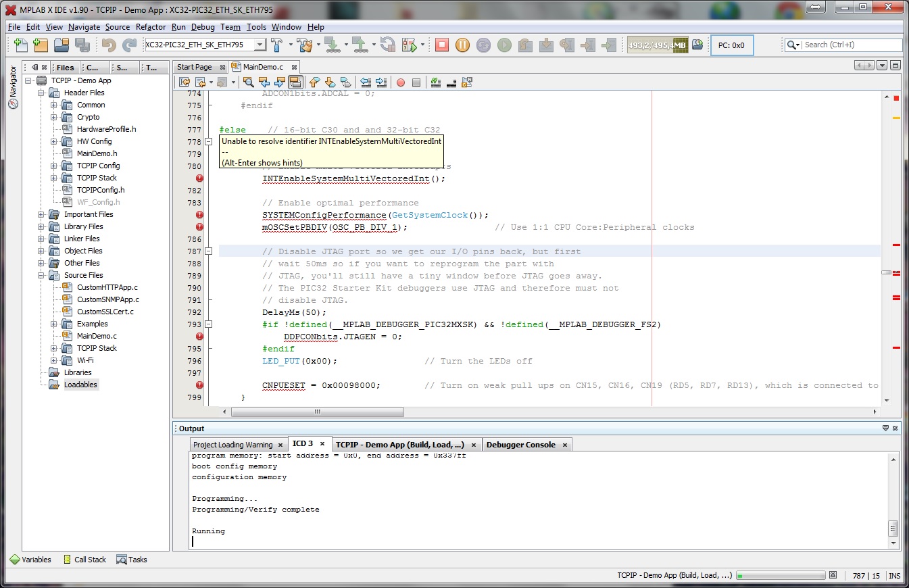909x588 pixels.
Task: Click the memory usage bar to run garbage collection
Action: coord(658,45)
